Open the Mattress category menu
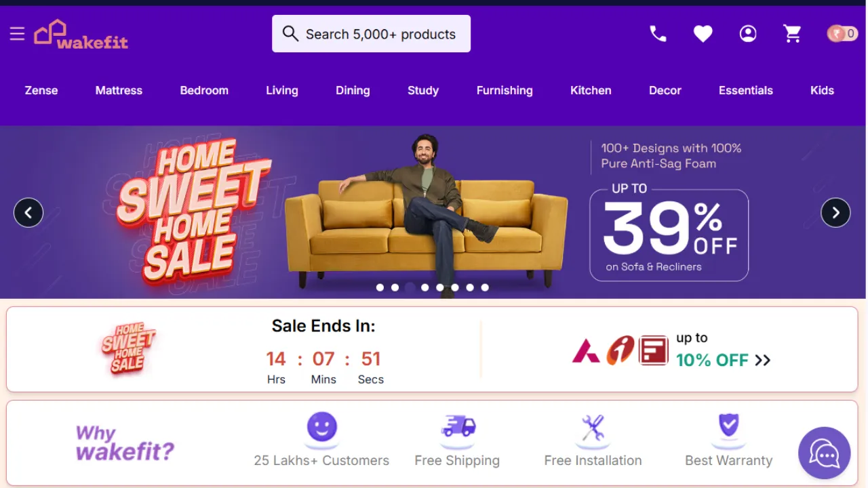The image size is (868, 488). click(x=119, y=90)
